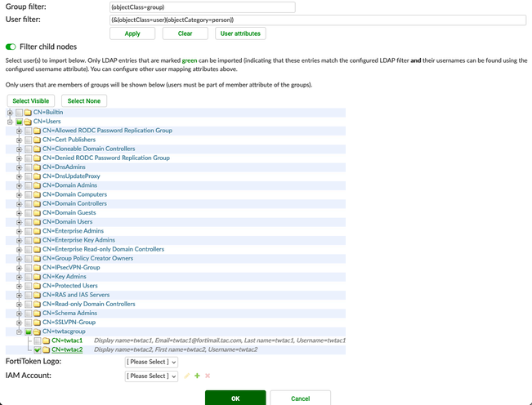Check the CN=Builtin checkbox
The height and width of the screenshot is (405, 532).
click(x=20, y=113)
